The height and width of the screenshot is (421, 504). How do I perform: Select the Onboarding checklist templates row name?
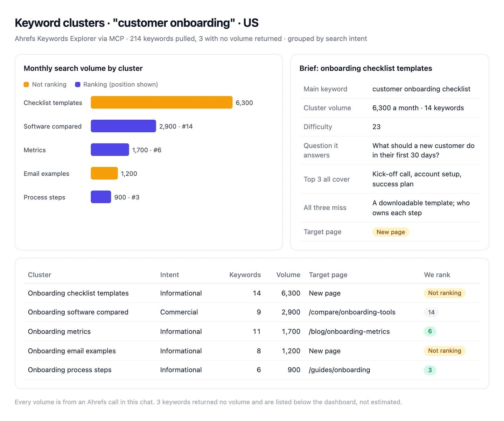(78, 293)
